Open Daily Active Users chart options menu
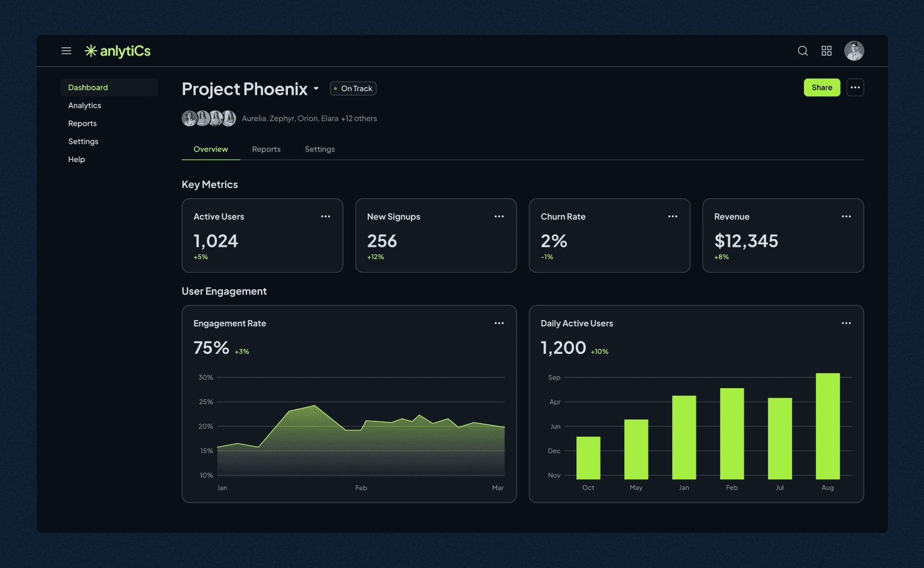924x568 pixels. pyautogui.click(x=847, y=323)
